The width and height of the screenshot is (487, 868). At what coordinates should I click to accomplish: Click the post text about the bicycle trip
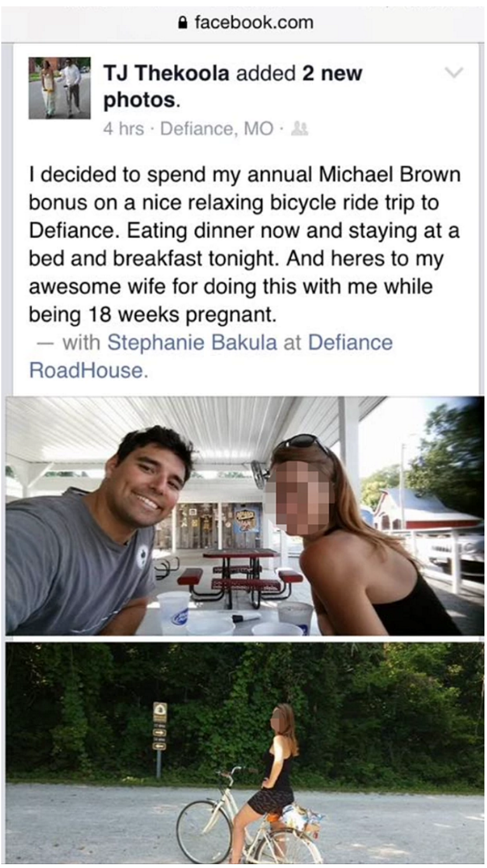[243, 245]
